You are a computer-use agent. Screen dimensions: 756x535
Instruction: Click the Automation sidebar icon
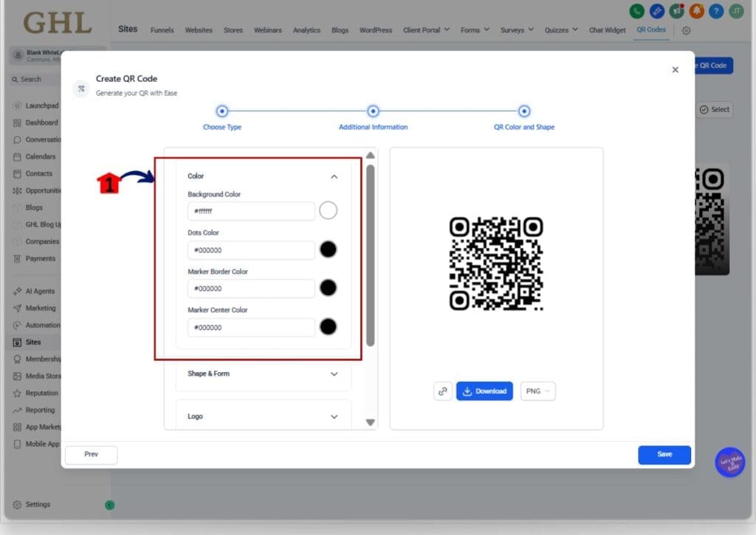(18, 325)
